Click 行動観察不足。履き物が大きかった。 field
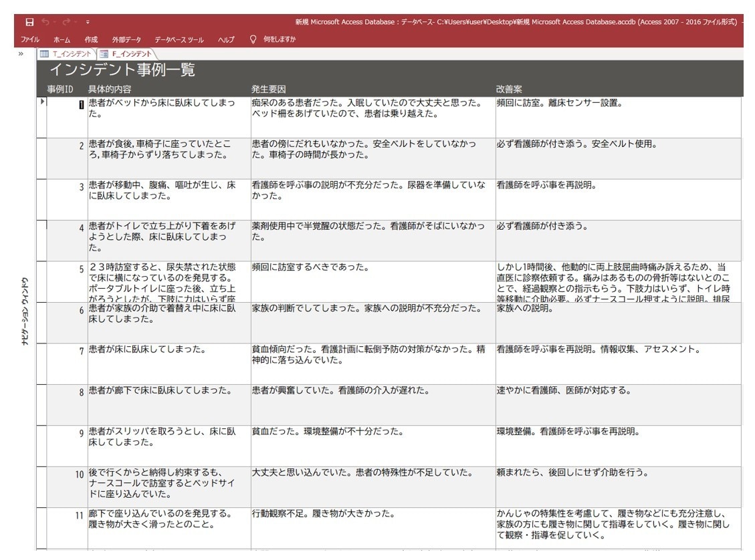Screen dimensions: 755x560 (373, 528)
